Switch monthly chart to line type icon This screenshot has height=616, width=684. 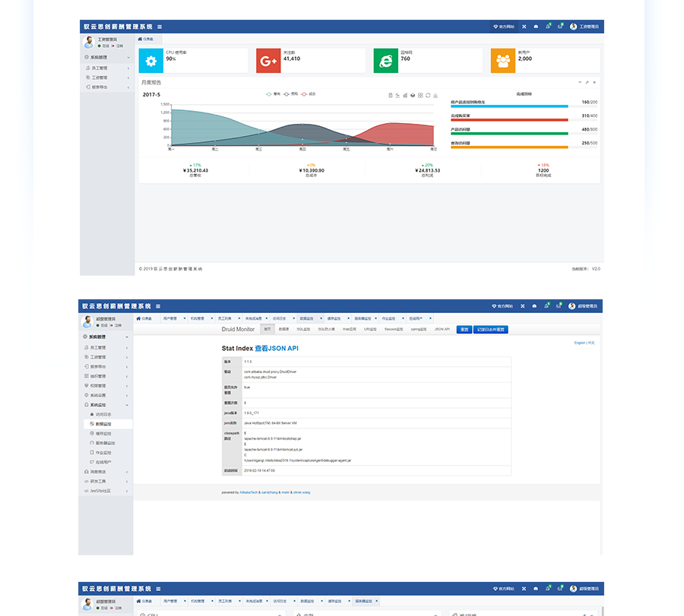[397, 96]
